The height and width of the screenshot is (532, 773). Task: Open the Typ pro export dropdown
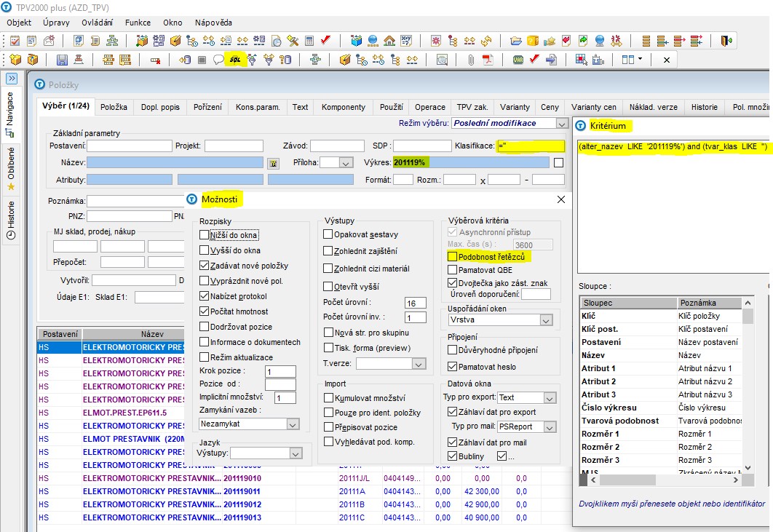click(550, 397)
